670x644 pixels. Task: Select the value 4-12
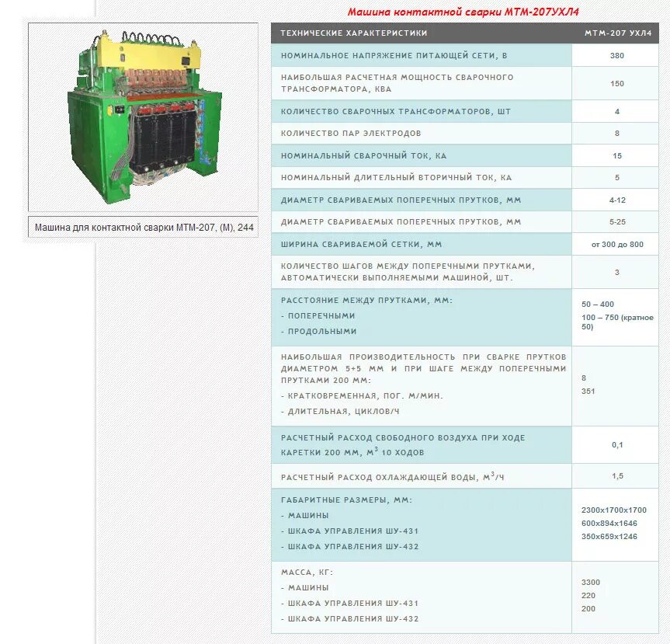tap(617, 200)
